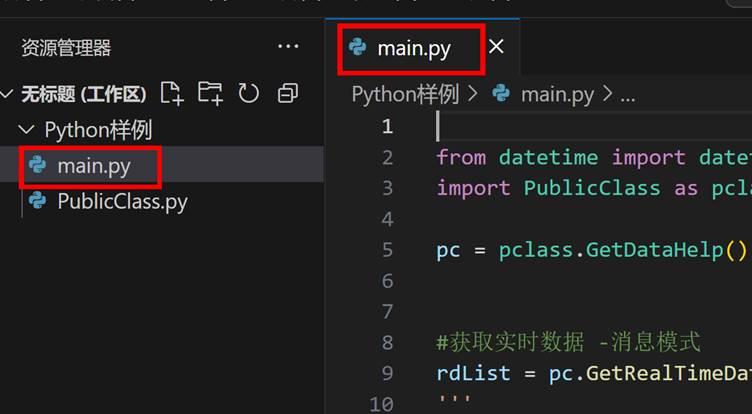Select line number 9 in the gutter
The image size is (752, 414).
pyautogui.click(x=387, y=373)
